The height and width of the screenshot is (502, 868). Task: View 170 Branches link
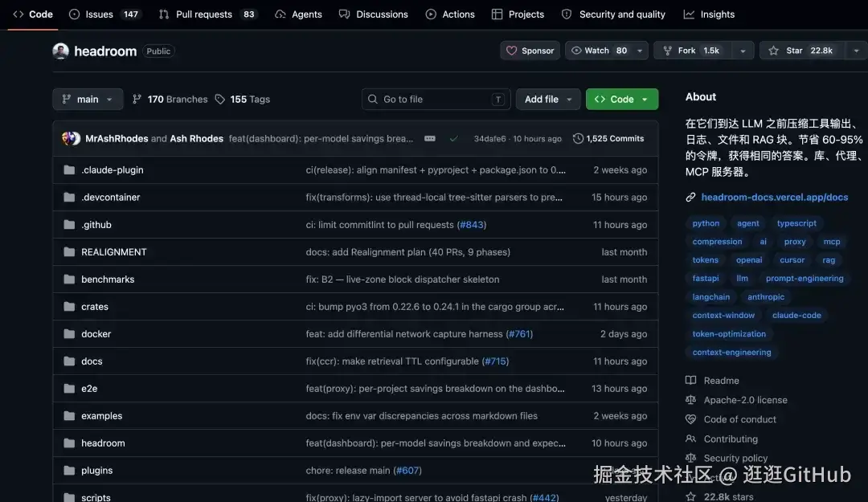pyautogui.click(x=170, y=99)
